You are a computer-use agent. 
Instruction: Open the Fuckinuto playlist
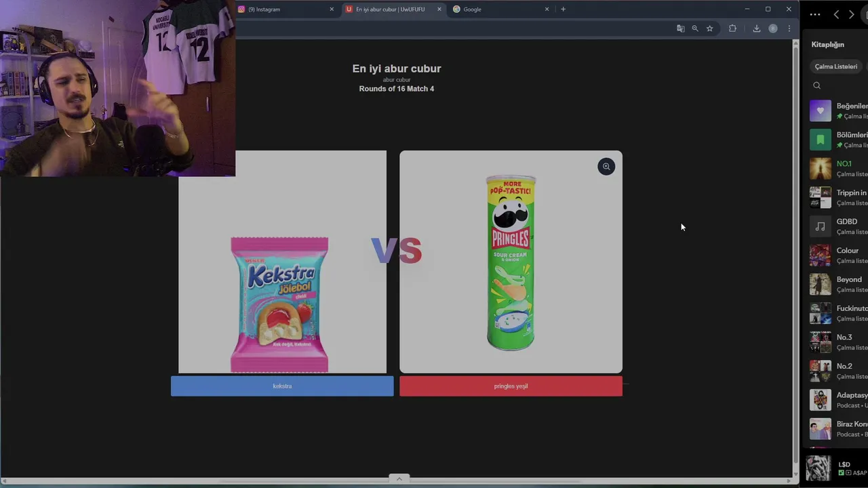839,313
